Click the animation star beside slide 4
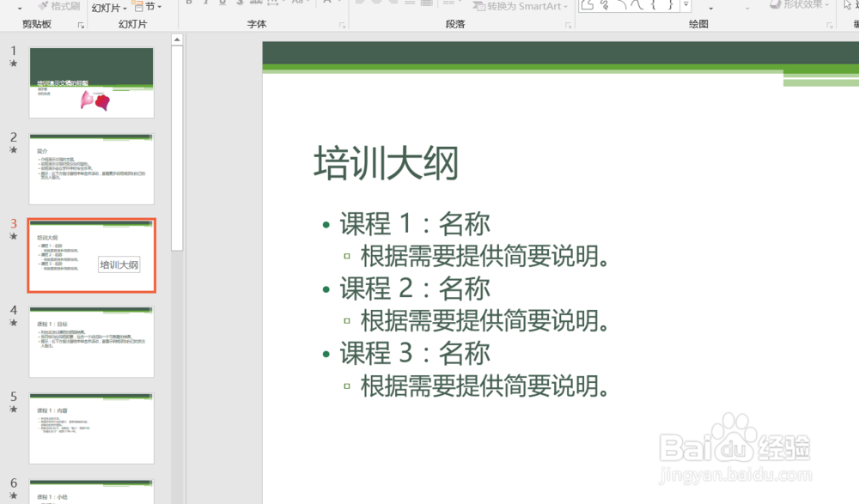Image resolution: width=859 pixels, height=504 pixels. click(14, 323)
